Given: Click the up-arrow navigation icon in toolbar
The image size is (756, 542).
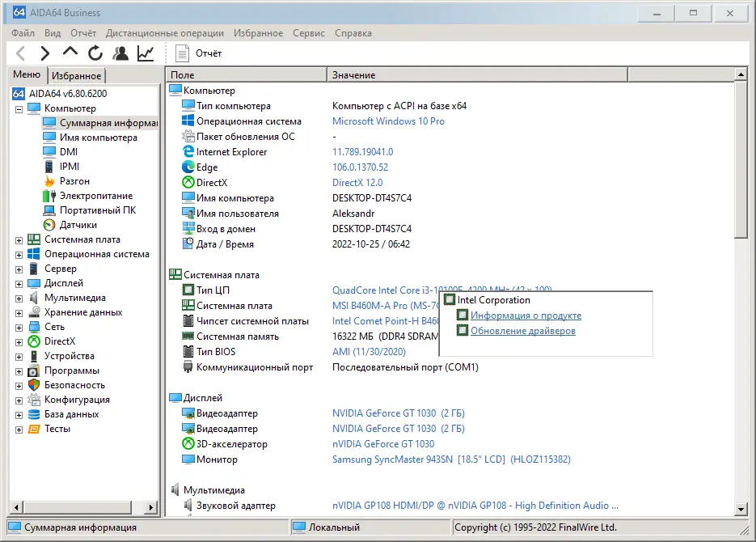Looking at the screenshot, I should (70, 53).
